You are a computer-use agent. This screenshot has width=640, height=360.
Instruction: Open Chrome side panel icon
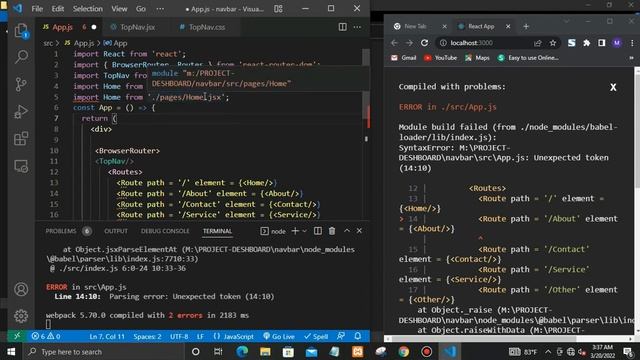tap(602, 43)
